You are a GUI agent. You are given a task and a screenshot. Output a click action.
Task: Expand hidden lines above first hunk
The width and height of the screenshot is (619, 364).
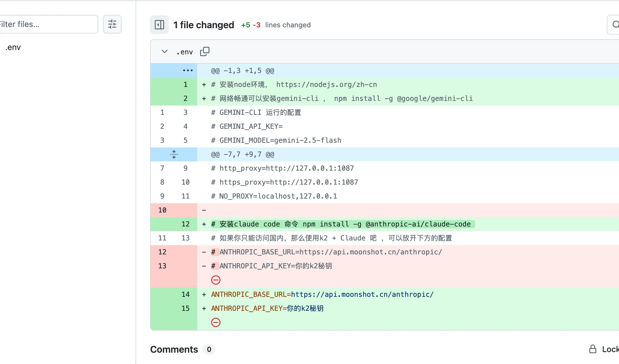(188, 70)
